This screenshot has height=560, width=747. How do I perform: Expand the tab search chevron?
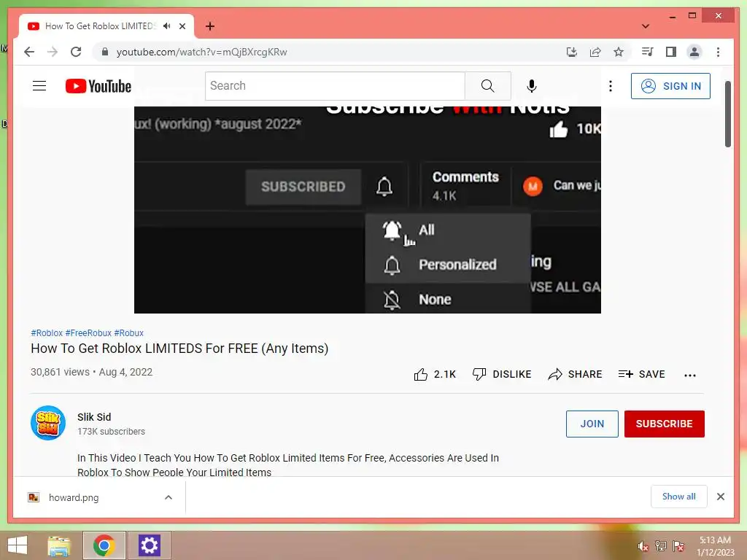point(646,26)
